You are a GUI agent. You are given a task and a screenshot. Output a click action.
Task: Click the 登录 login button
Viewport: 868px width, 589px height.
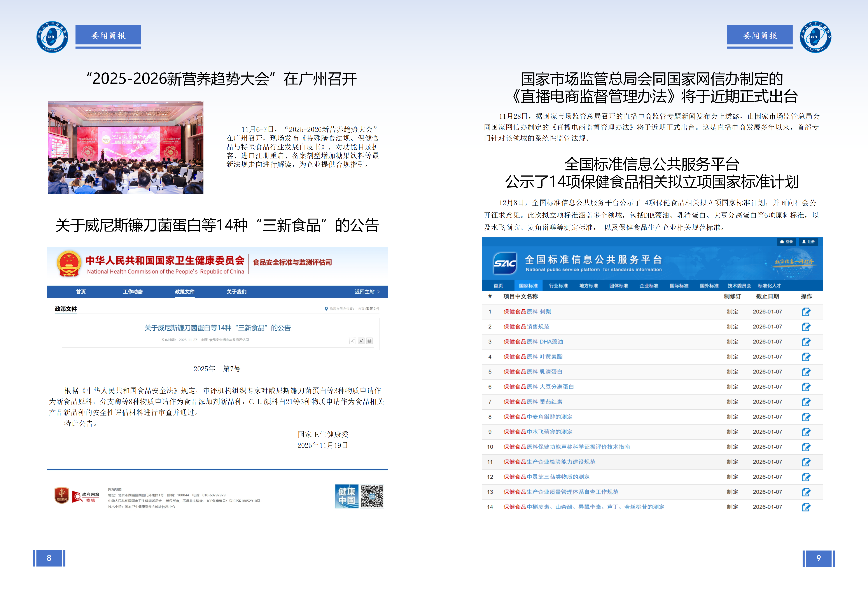tap(786, 242)
